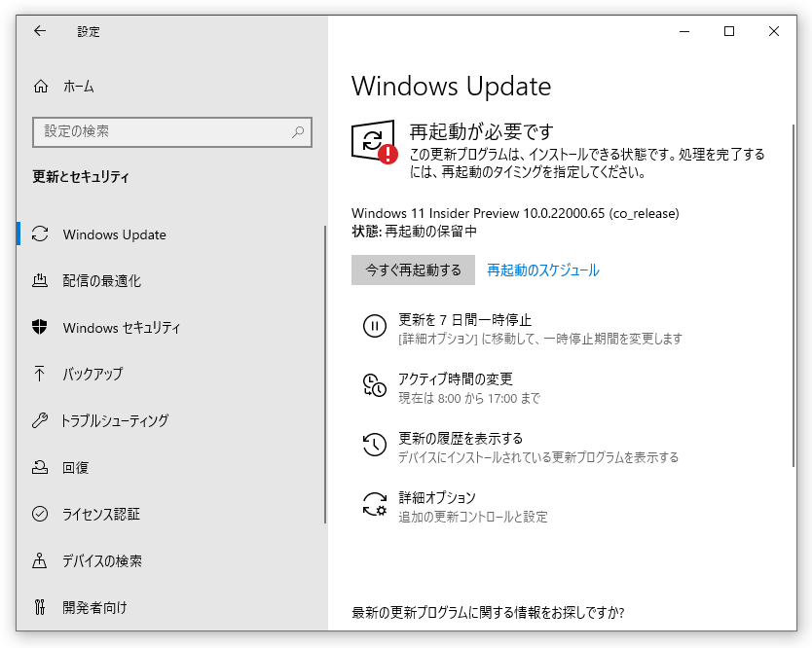The width and height of the screenshot is (812, 648).
Task: Click the バックアップ upward arrow icon
Action: (x=39, y=374)
